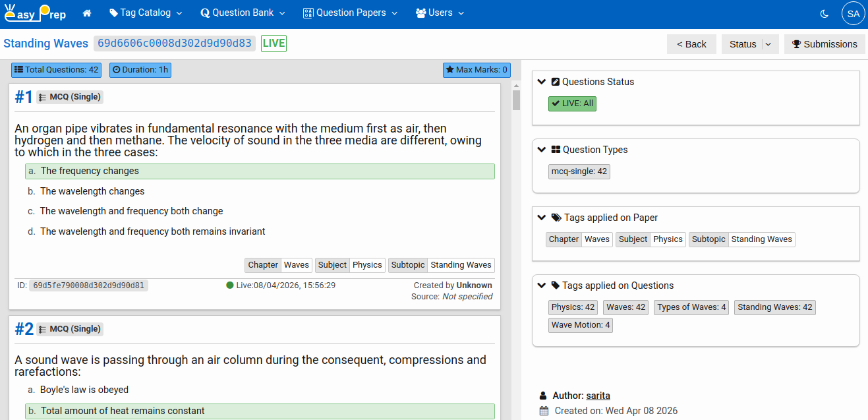This screenshot has width=868, height=420.
Task: Toggle dark mode moon icon
Action: [x=824, y=13]
